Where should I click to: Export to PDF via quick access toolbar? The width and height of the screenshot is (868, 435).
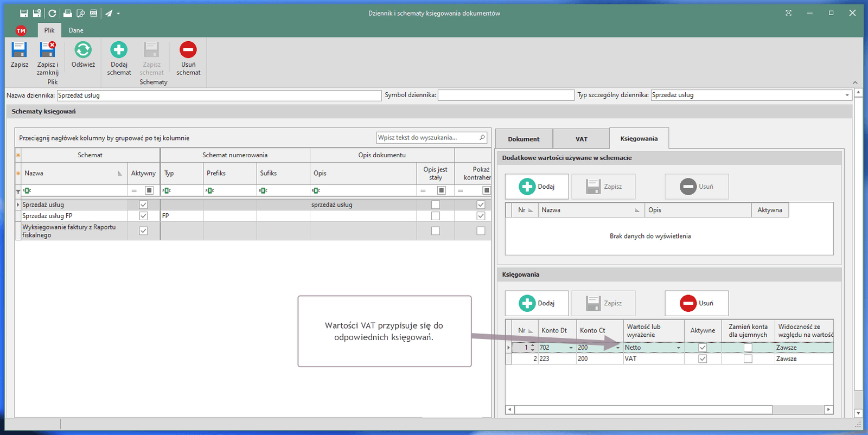point(94,14)
